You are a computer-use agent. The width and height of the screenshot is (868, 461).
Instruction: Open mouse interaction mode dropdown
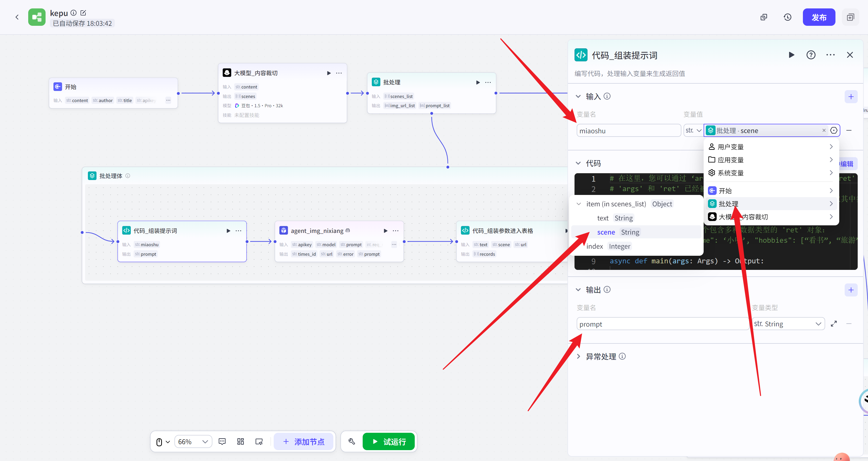tap(163, 442)
